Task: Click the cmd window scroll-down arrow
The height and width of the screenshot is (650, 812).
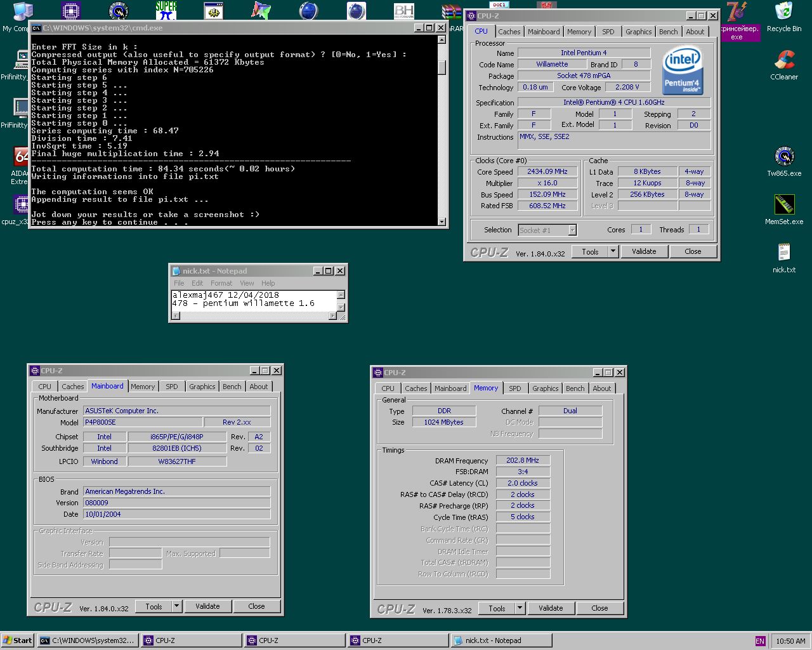Action: coord(442,222)
